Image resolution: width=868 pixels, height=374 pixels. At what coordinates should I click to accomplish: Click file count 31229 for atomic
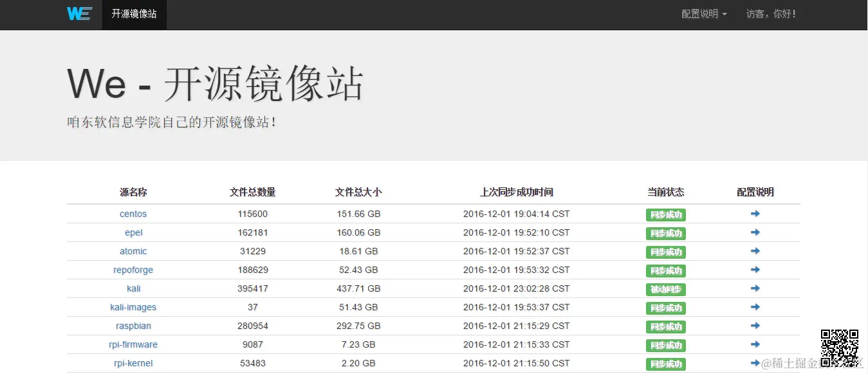pyautogui.click(x=252, y=251)
